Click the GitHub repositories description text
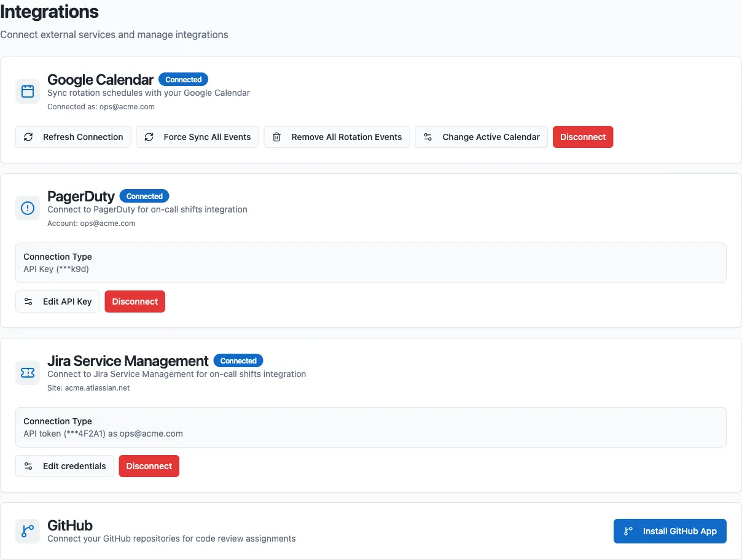 (x=171, y=539)
